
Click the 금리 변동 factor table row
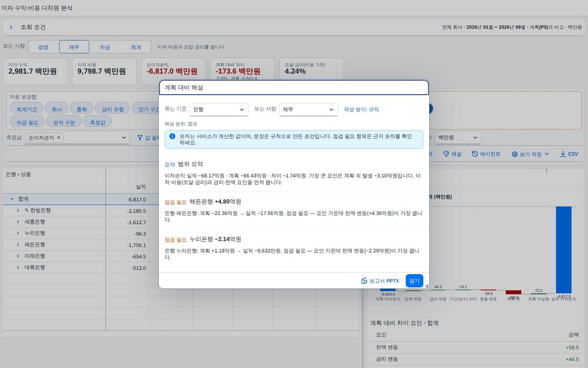[475, 359]
